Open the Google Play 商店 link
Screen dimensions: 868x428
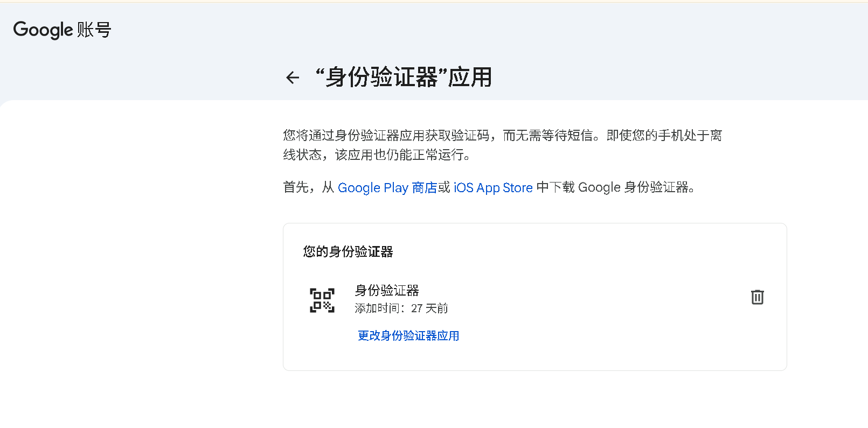click(387, 187)
